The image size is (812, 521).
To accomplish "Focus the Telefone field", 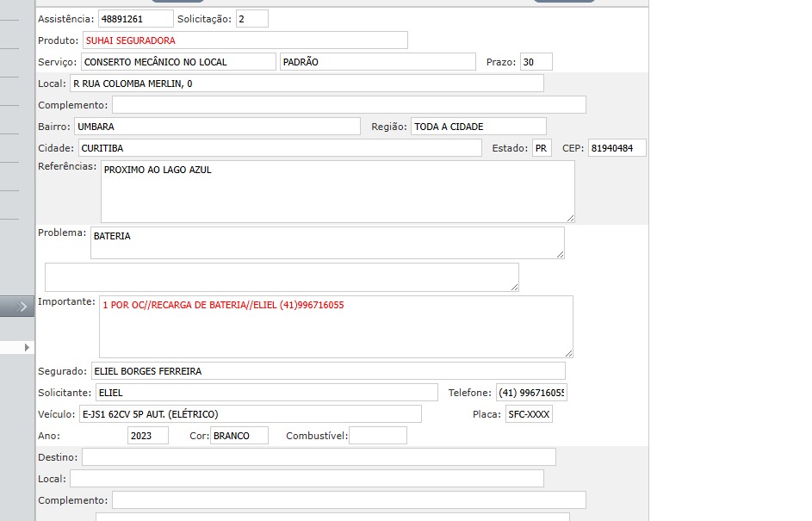I will click(x=531, y=393).
